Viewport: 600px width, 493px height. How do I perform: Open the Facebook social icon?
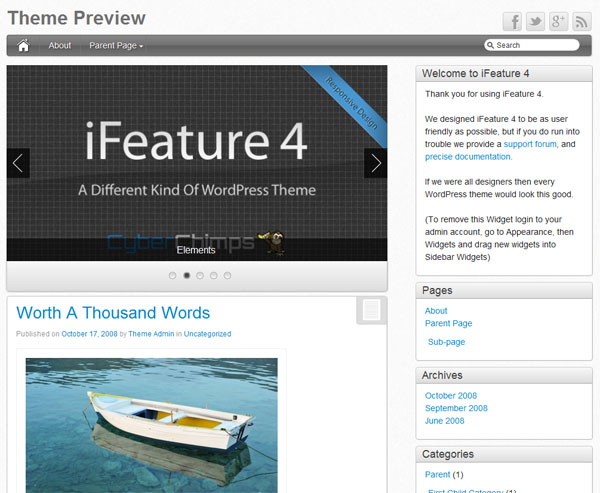point(512,21)
